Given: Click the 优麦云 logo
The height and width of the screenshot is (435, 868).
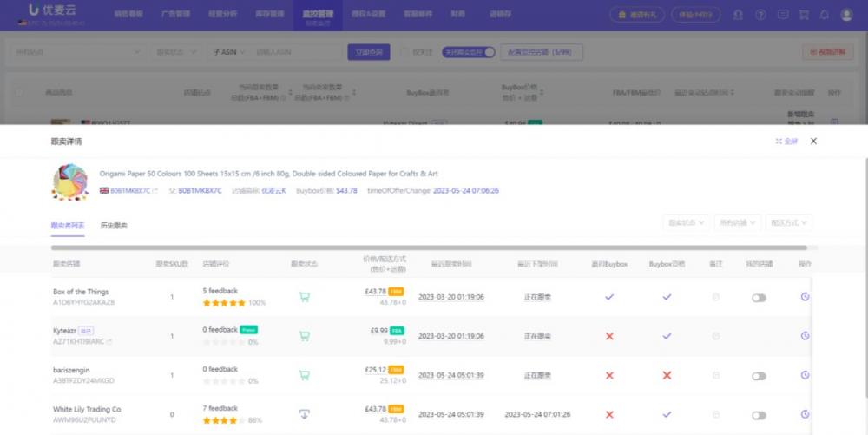Looking at the screenshot, I should pyautogui.click(x=53, y=10).
